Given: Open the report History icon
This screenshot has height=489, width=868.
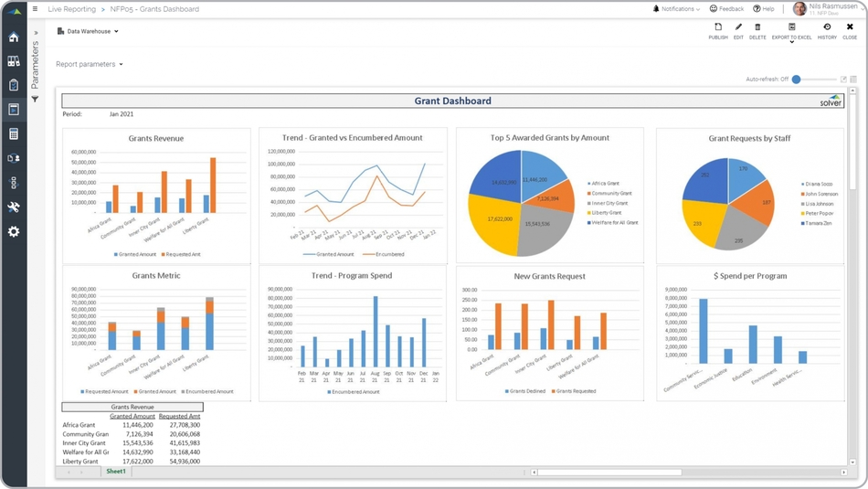Looking at the screenshot, I should [827, 28].
